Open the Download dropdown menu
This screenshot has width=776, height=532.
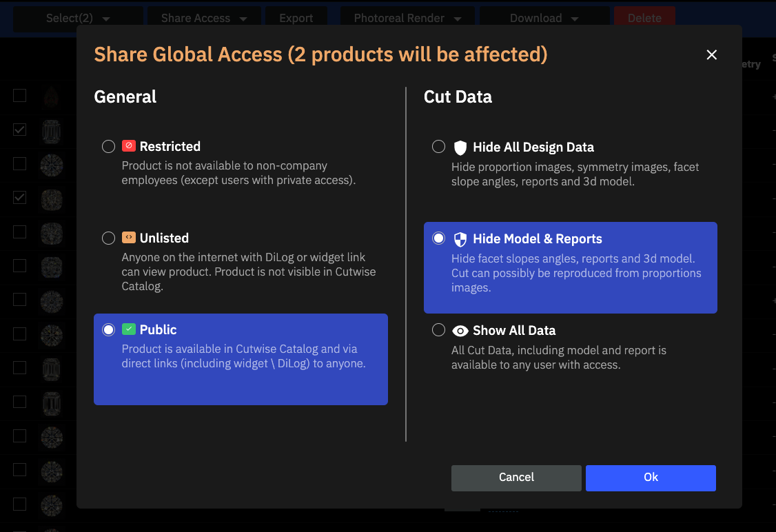[x=544, y=19]
